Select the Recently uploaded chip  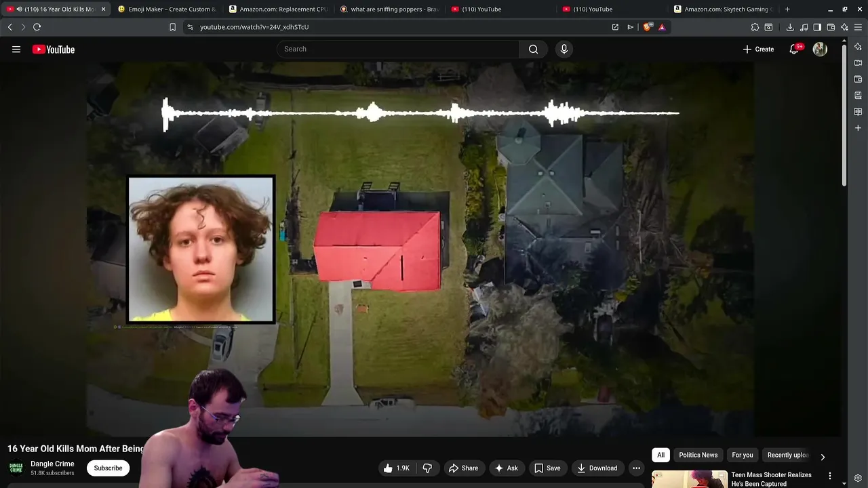pyautogui.click(x=787, y=455)
